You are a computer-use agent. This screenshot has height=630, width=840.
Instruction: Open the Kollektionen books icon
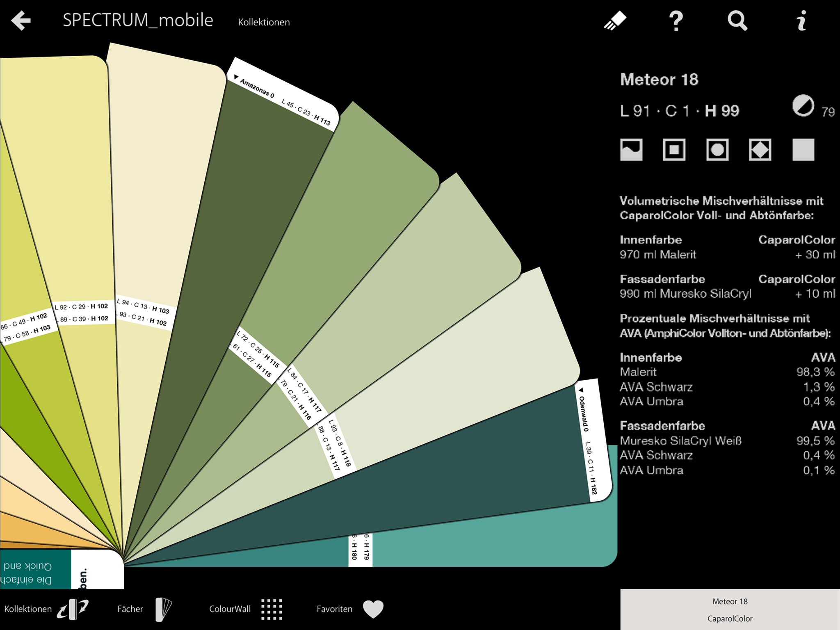[73, 609]
